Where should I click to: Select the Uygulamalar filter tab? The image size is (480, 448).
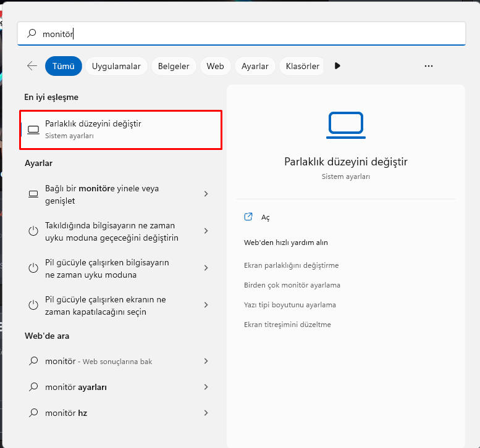point(116,66)
